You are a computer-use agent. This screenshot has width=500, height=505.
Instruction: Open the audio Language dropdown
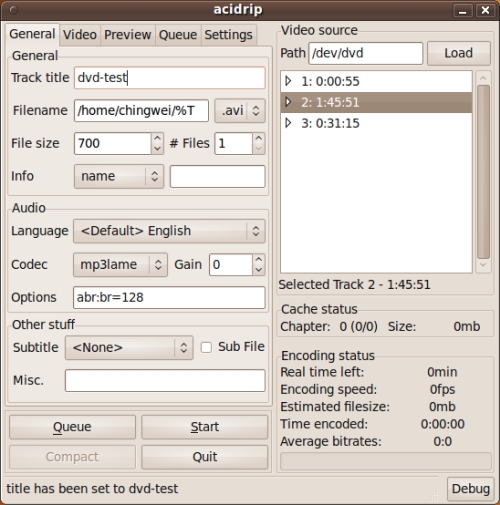coord(169,231)
